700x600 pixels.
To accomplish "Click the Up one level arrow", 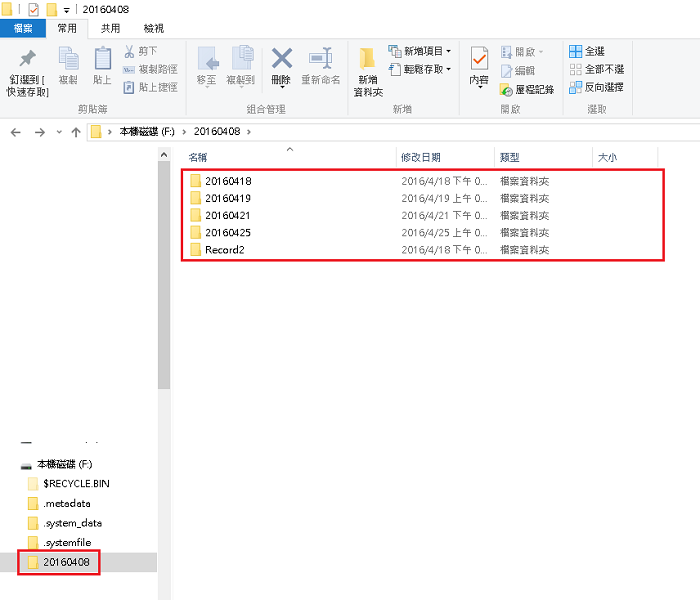I will pos(75,132).
